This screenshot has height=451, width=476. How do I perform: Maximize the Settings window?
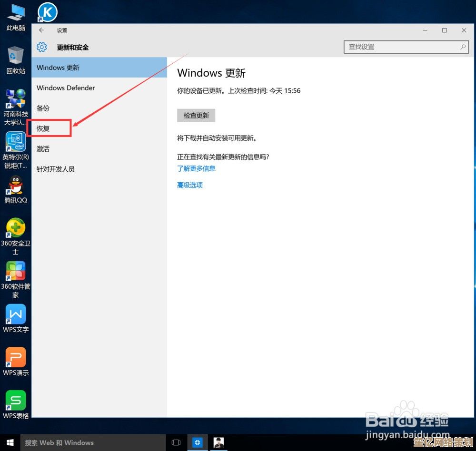(445, 30)
